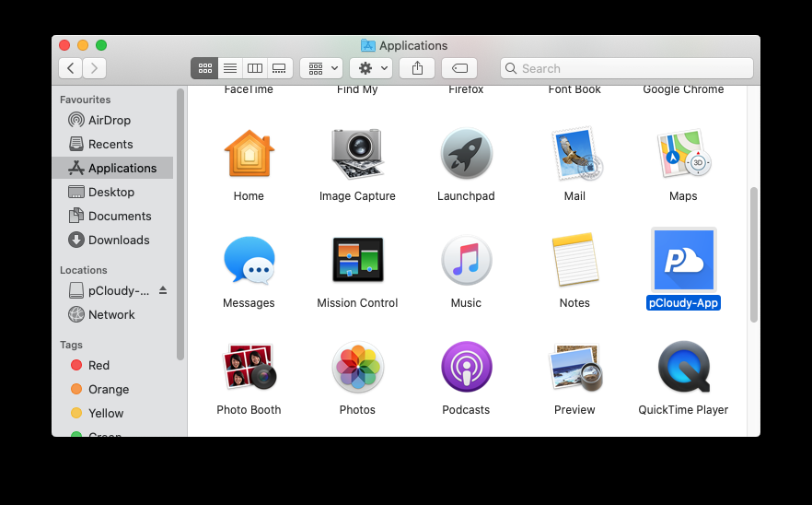The height and width of the screenshot is (505, 812).
Task: Click the Google Chrome name label
Action: click(x=683, y=89)
